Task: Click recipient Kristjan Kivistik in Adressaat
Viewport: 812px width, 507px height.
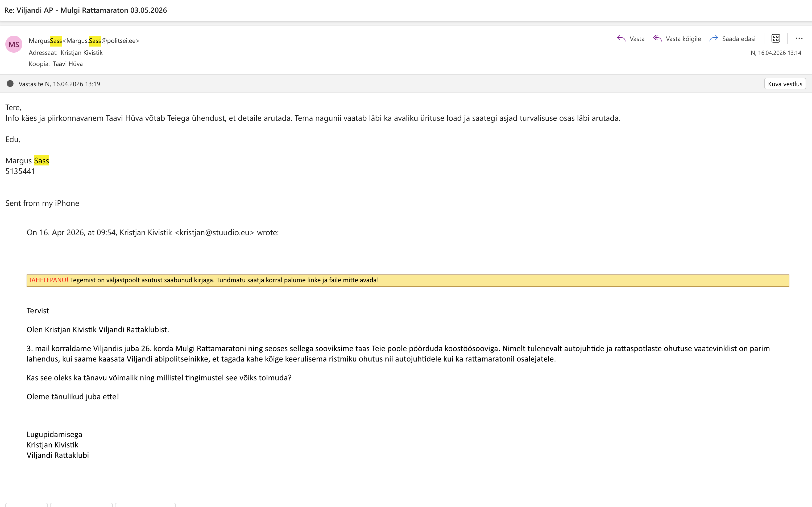Action: click(x=81, y=53)
